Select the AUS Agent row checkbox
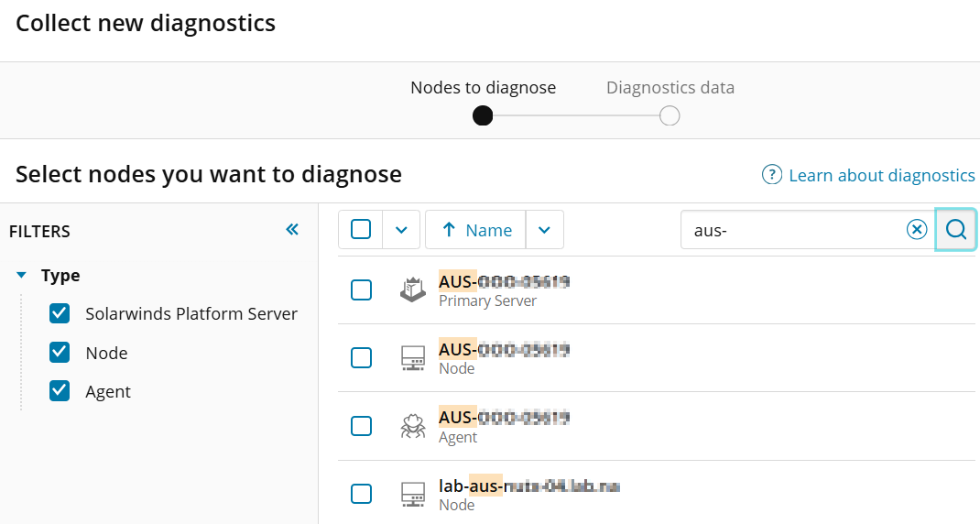Viewport: 980px width, 524px height. click(x=361, y=427)
